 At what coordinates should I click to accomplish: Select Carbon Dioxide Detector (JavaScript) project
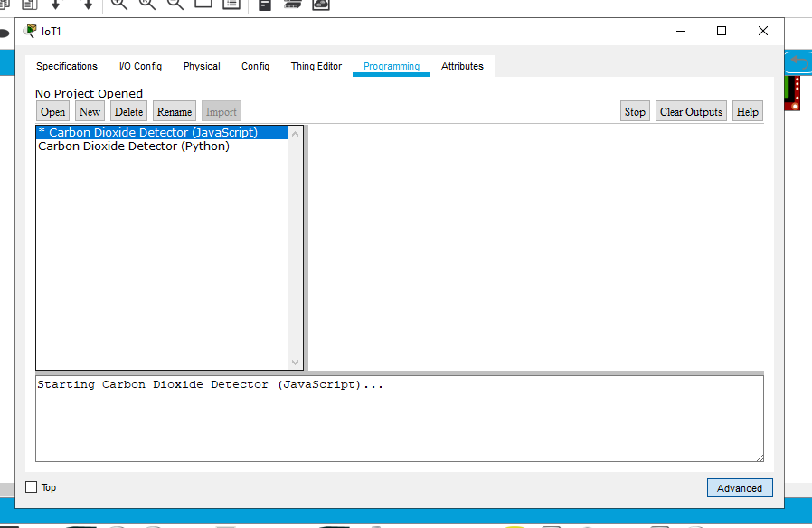[x=162, y=133]
